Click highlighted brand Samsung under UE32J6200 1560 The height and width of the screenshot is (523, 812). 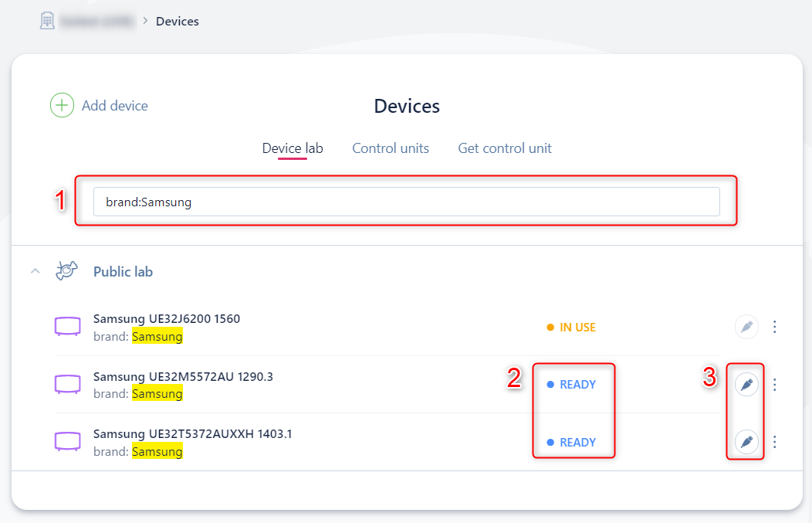[157, 336]
